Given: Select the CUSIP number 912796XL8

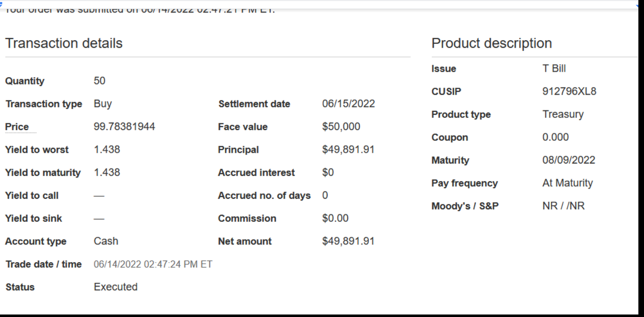Looking at the screenshot, I should [x=569, y=92].
